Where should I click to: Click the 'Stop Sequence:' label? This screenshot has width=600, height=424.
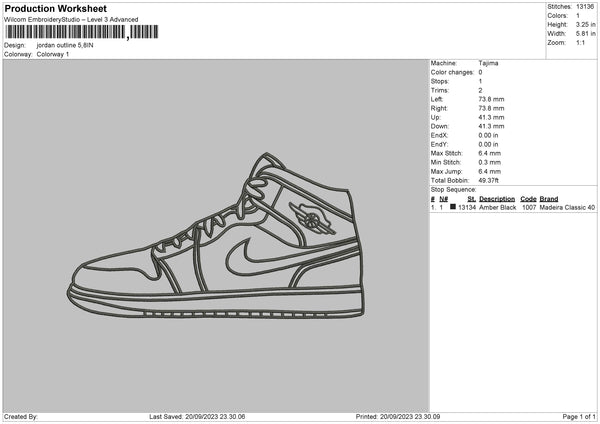tap(453, 190)
